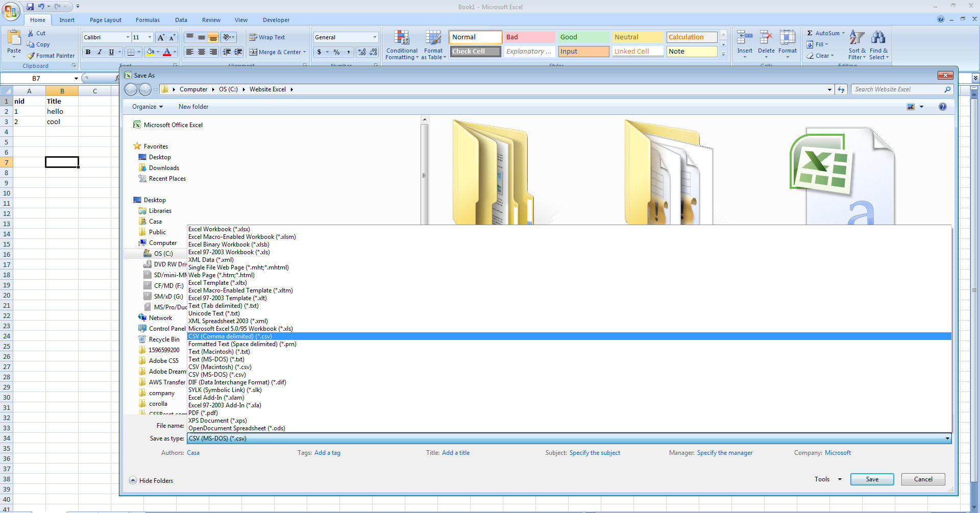Click the Format Painter brush icon

coord(31,56)
